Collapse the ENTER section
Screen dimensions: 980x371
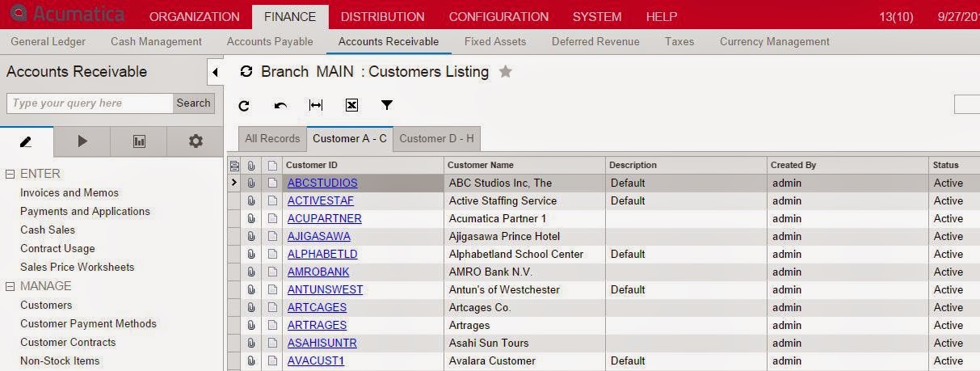[11, 174]
